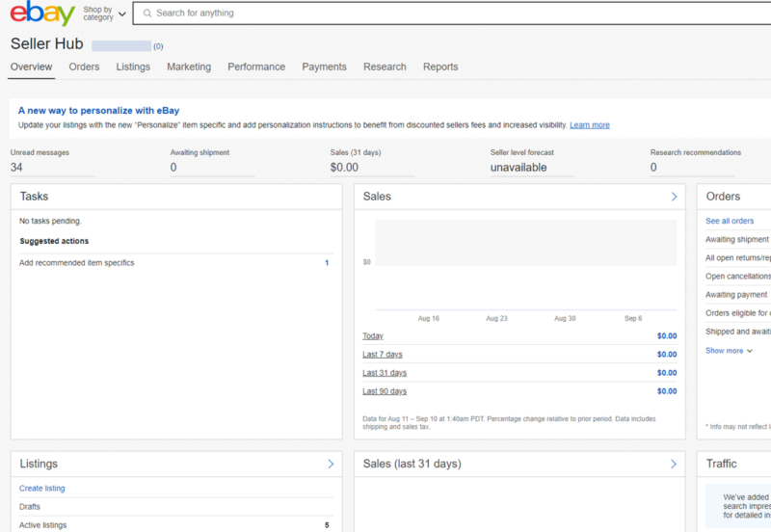Go to the Performance tab

(x=256, y=66)
